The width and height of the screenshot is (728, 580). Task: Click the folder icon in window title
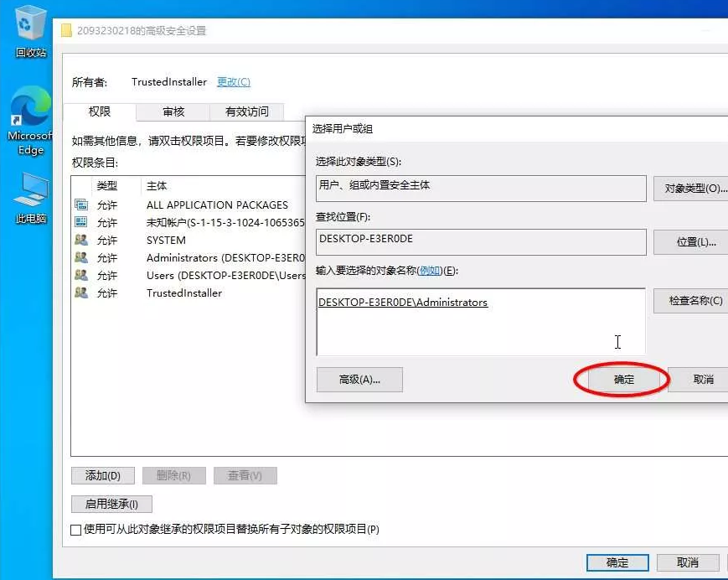pyautogui.click(x=67, y=31)
